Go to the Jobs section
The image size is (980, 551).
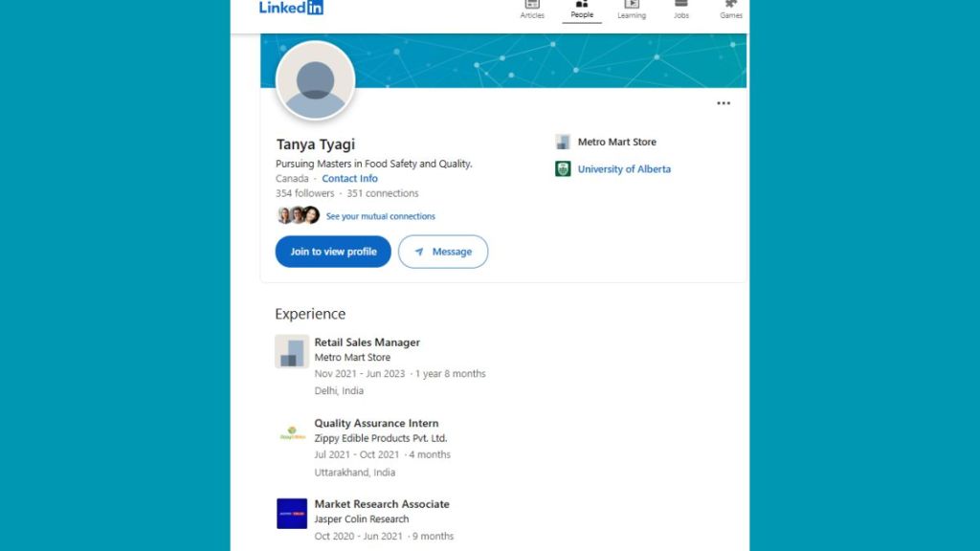click(x=681, y=9)
